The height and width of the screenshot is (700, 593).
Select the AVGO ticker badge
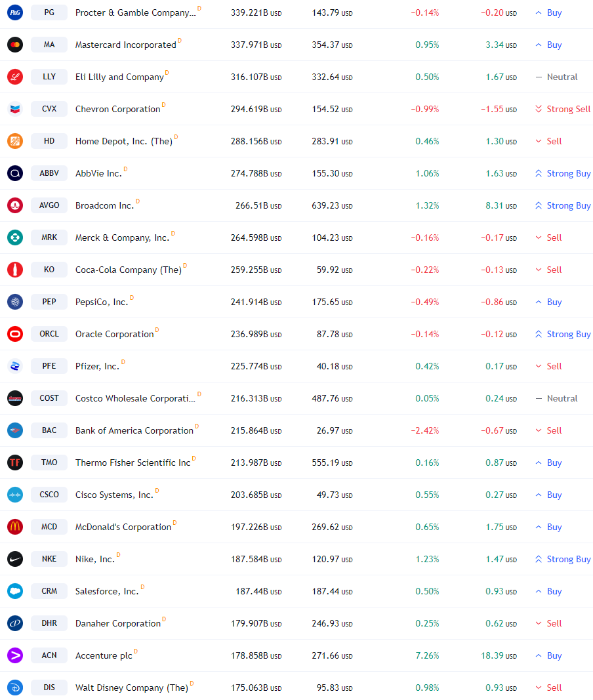click(x=49, y=205)
